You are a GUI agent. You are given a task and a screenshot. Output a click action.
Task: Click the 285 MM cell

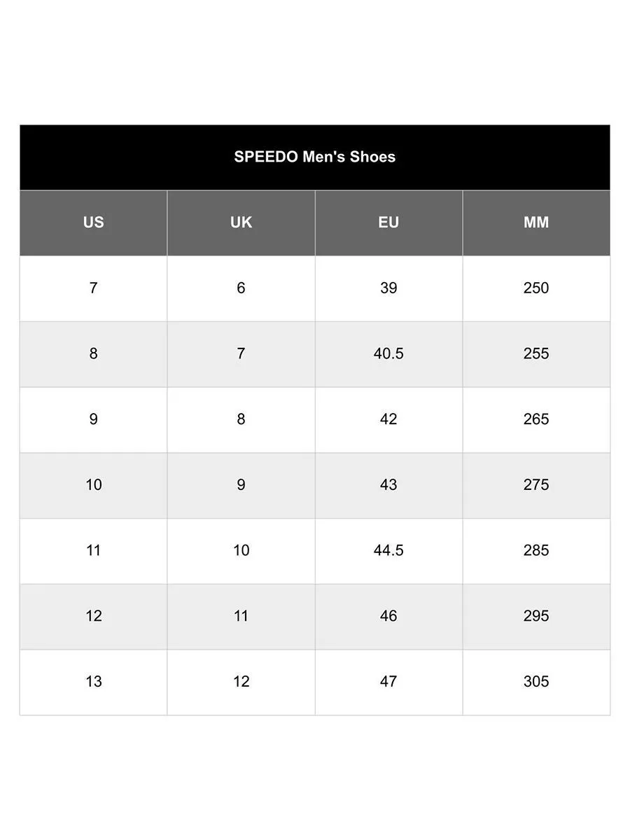click(x=536, y=550)
